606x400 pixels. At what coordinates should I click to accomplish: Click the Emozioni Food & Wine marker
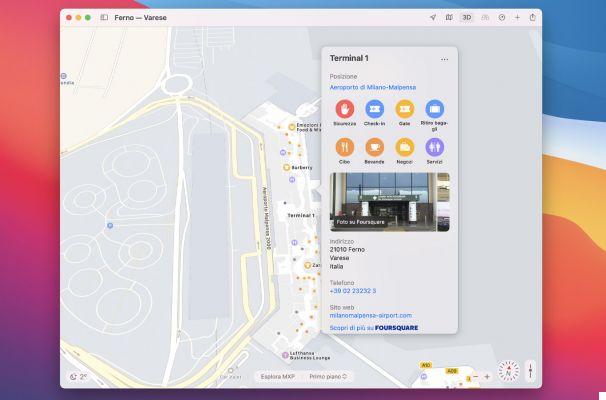(x=292, y=126)
